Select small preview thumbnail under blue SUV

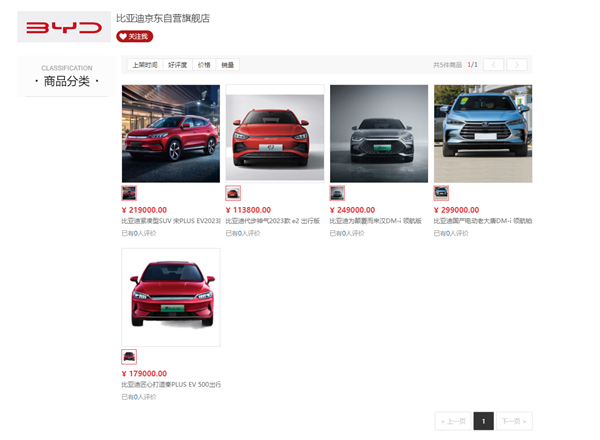click(441, 193)
